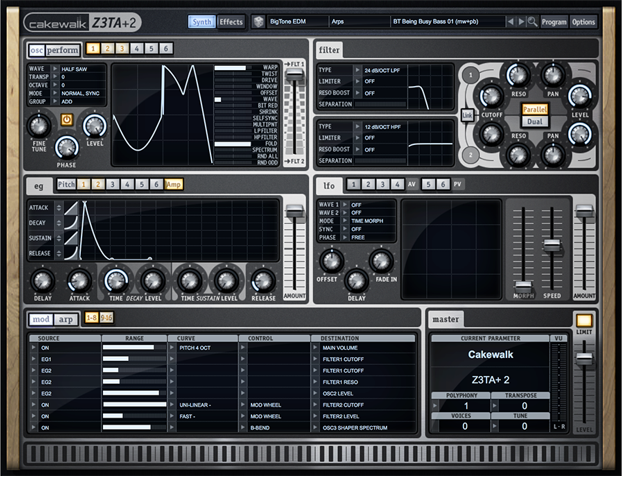
Task: Open the oscillator Wave dropdown arrow
Action: [55, 69]
